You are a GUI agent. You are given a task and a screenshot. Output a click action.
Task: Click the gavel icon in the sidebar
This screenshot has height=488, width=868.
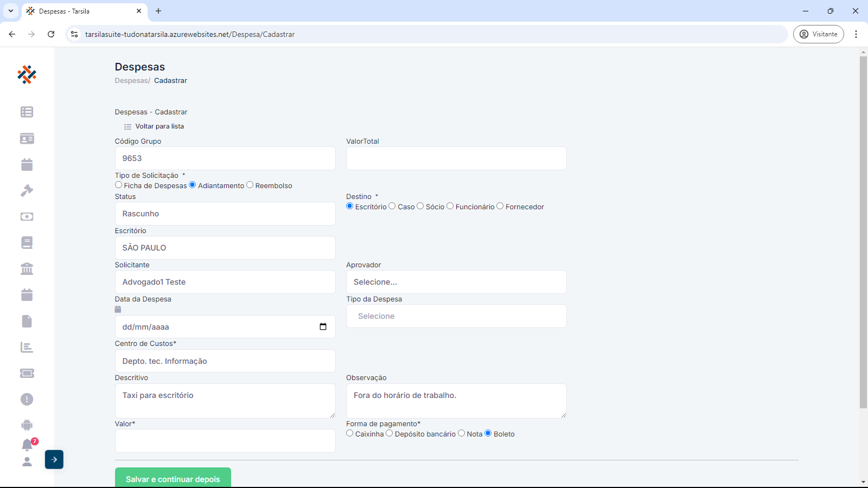(27, 190)
